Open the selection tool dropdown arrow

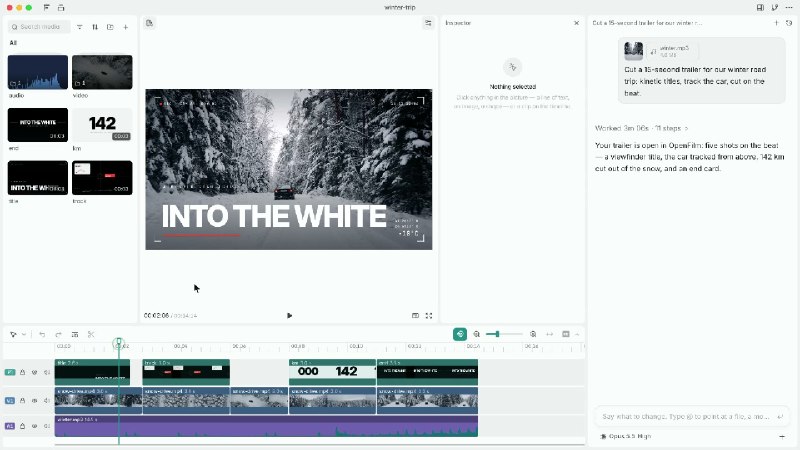(x=23, y=335)
